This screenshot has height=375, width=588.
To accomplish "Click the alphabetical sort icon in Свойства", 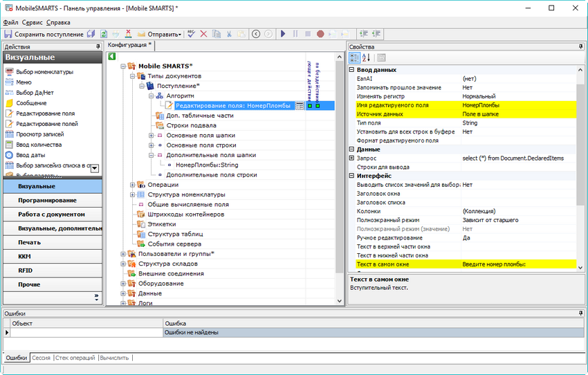I will coord(367,57).
